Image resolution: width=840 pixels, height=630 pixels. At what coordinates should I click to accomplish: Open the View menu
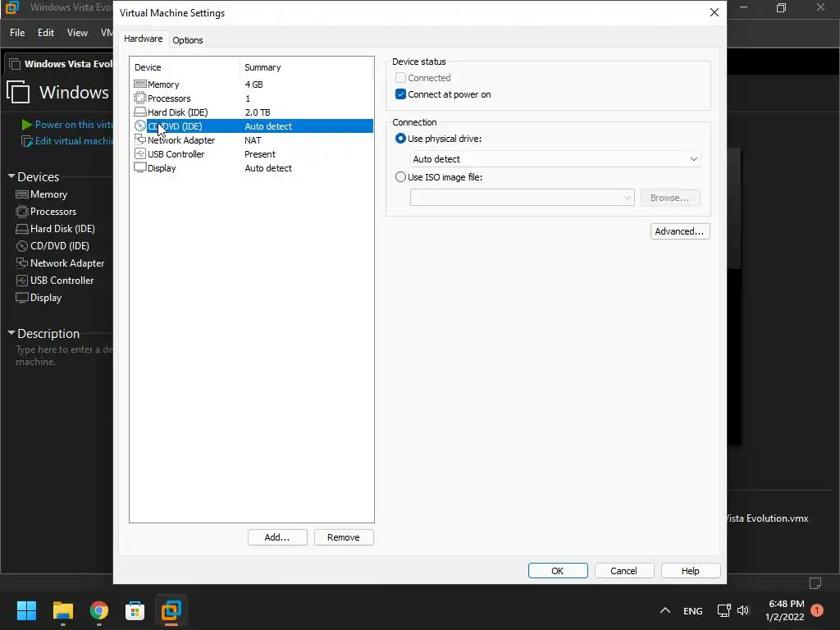[x=77, y=33]
